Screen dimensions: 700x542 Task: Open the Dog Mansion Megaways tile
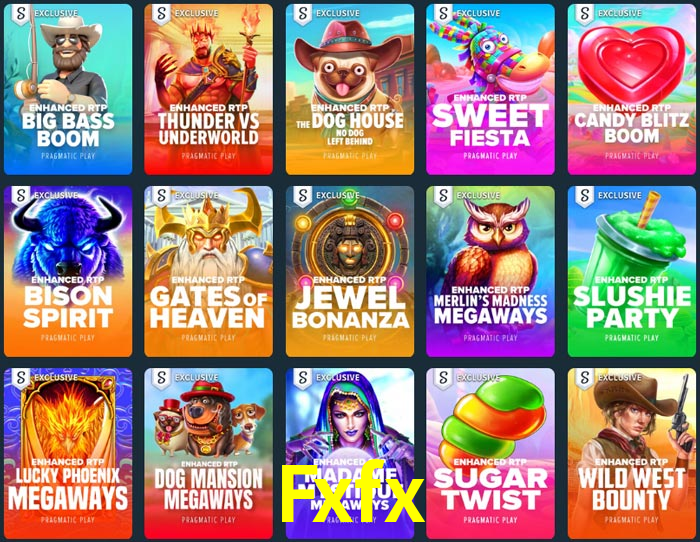point(208,454)
